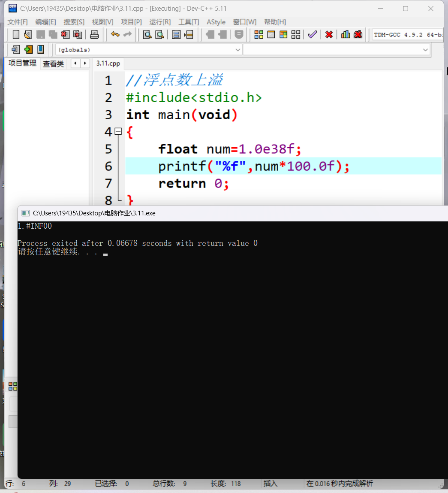This screenshot has width=448, height=493.
Task: Open the AStyle menu
Action: click(216, 22)
